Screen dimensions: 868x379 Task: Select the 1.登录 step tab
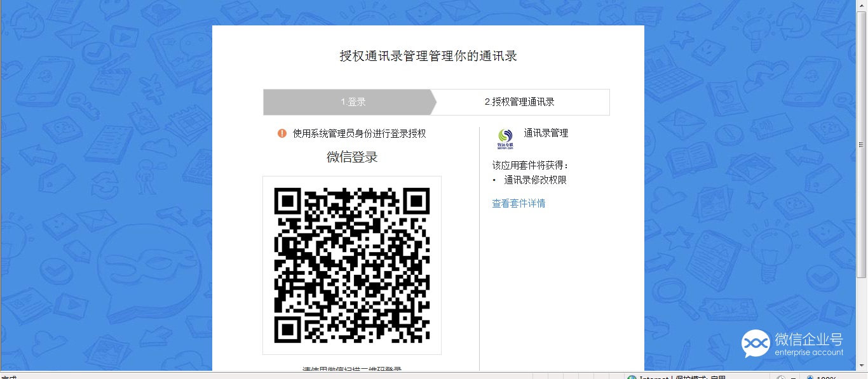(x=350, y=102)
